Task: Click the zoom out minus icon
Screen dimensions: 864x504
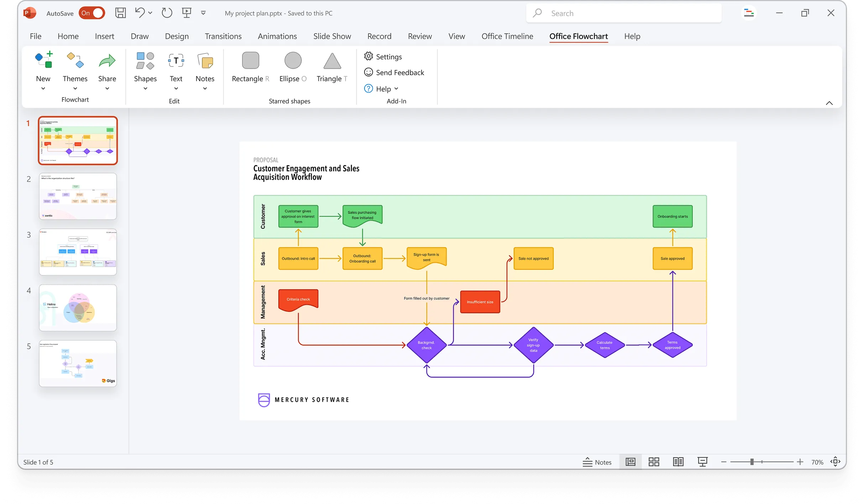Action: click(724, 462)
